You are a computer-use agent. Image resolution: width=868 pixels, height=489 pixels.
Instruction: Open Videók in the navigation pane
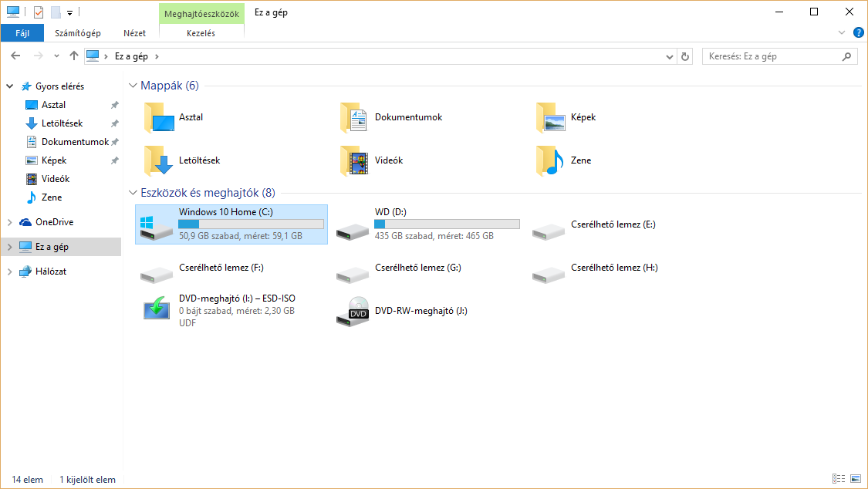point(56,179)
